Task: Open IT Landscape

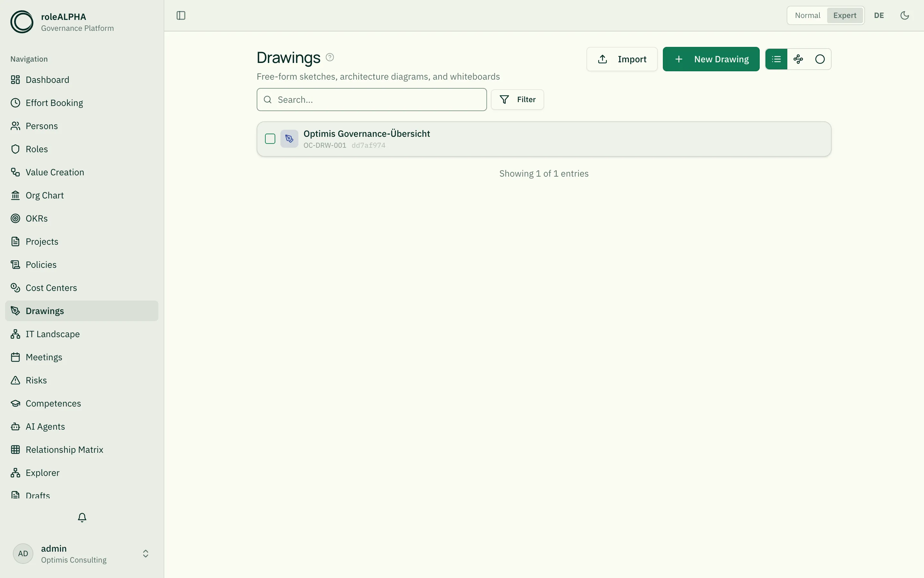Action: click(x=82, y=334)
